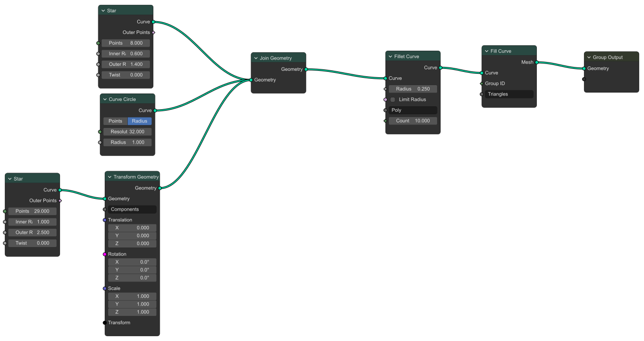Switch Curve Circle mode to Points
This screenshot has width=644, height=341.
(x=115, y=121)
